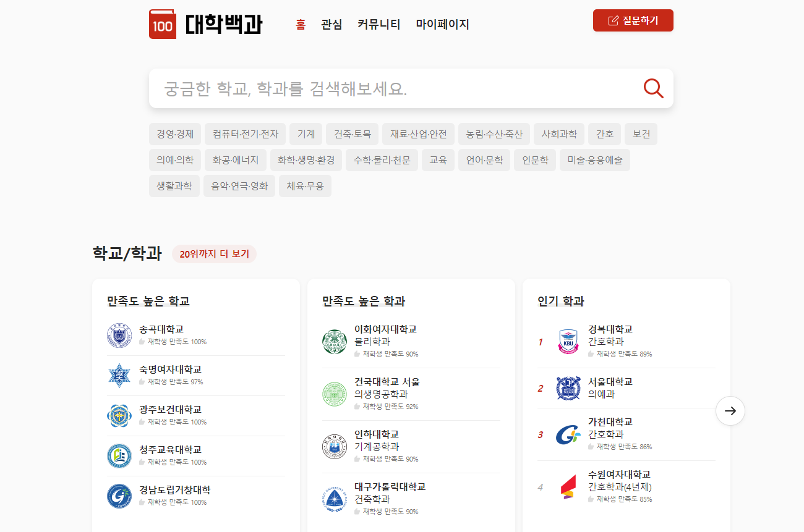Viewport: 804px width, 532px height.
Task: Select the 인문학 category tag
Action: coord(535,160)
